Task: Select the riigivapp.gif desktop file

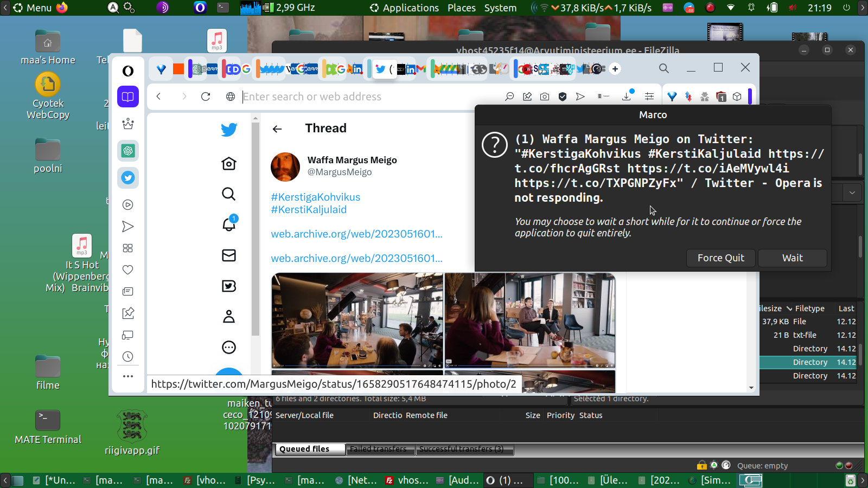Action: pyautogui.click(x=132, y=433)
